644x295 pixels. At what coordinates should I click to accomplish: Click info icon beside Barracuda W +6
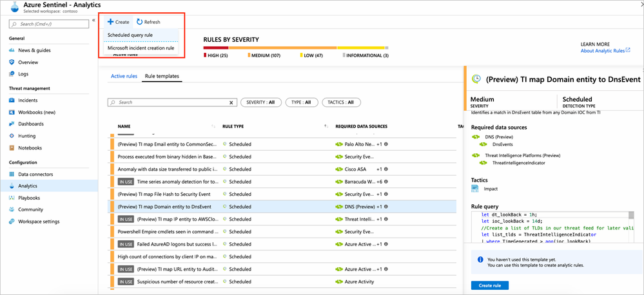pyautogui.click(x=386, y=182)
